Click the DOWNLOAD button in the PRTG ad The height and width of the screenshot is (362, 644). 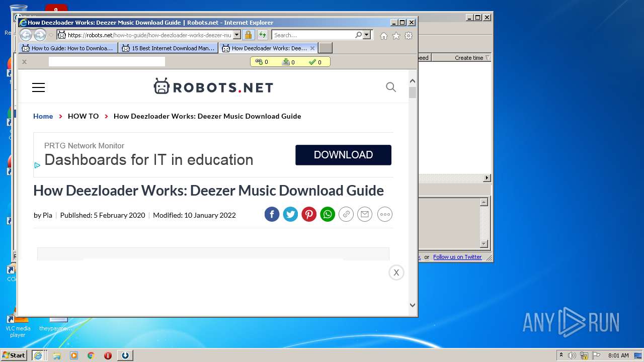(343, 155)
